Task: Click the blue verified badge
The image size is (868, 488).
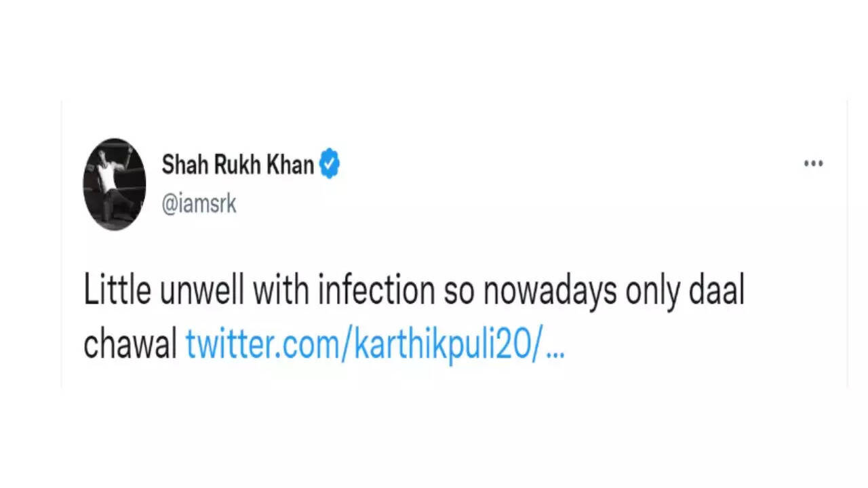Action: coord(330,165)
